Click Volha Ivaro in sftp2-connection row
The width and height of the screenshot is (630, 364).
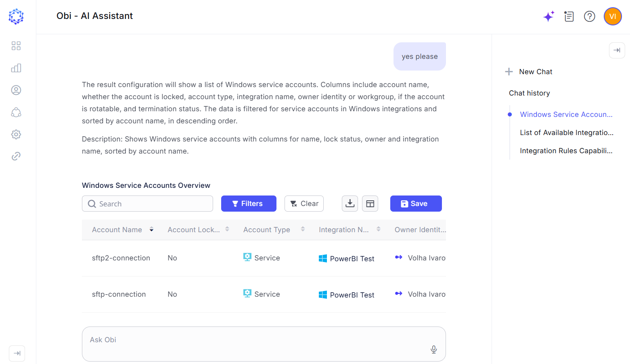(x=427, y=258)
